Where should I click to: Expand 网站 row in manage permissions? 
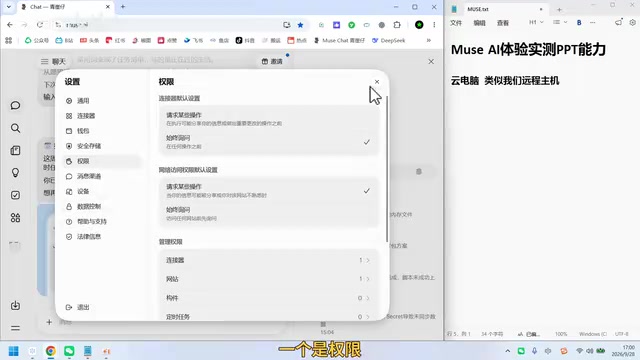point(268,279)
